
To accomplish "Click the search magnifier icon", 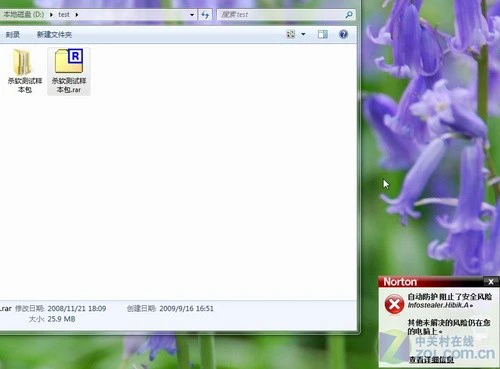I will click(x=349, y=15).
